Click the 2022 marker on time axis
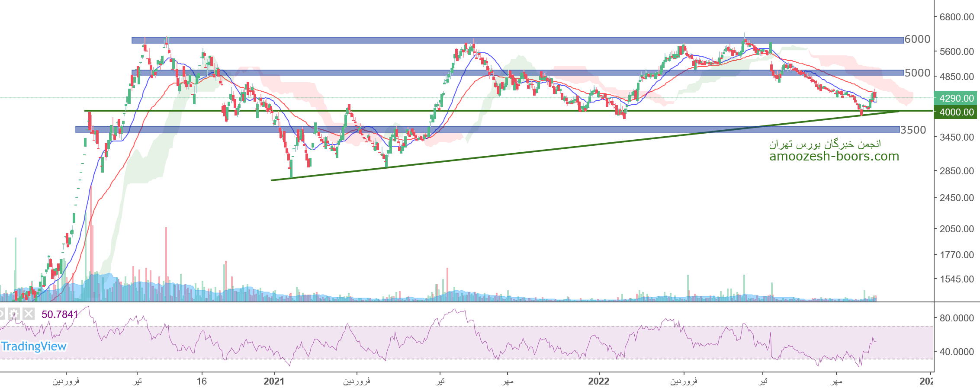This screenshot has height=388, width=980. (599, 382)
